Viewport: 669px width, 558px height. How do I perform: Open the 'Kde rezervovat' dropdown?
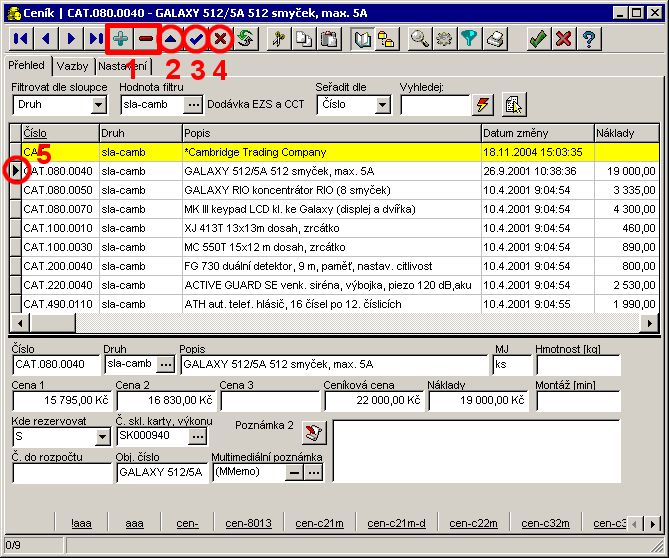(x=101, y=437)
